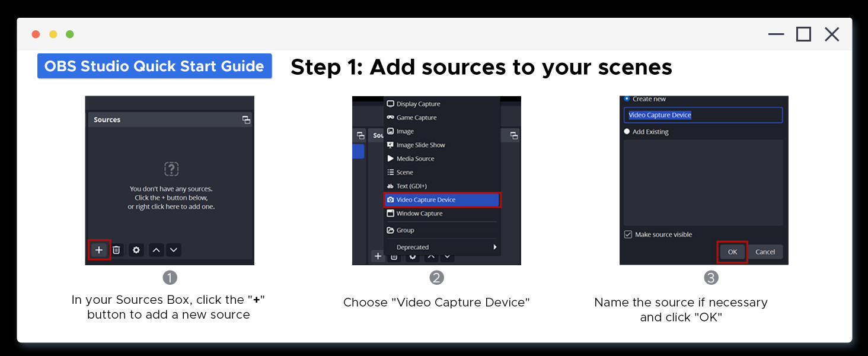This screenshot has height=356, width=868.
Task: Click the Sources panel title
Action: click(x=107, y=120)
